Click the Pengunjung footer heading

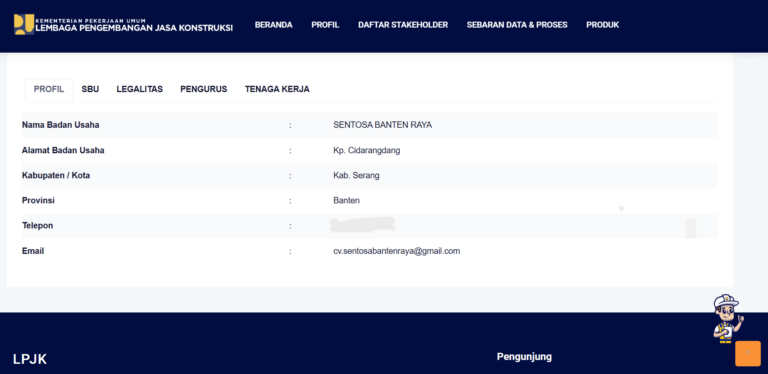(524, 357)
